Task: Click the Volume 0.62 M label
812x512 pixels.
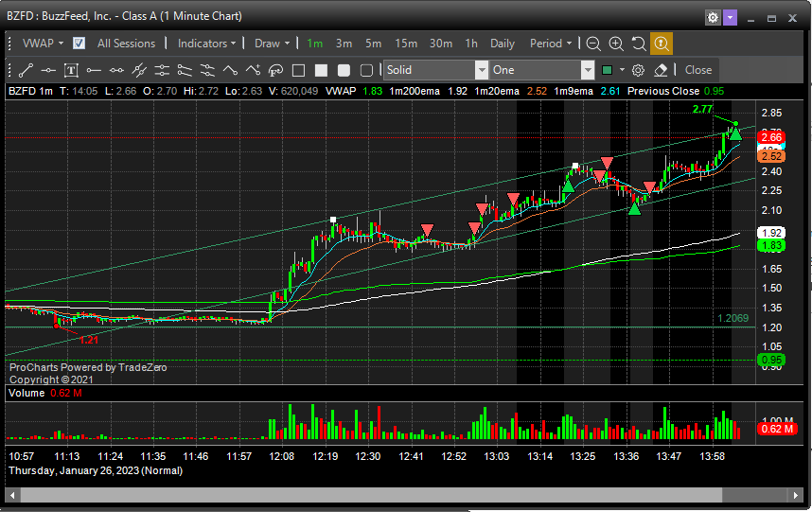Action: pyautogui.click(x=45, y=393)
